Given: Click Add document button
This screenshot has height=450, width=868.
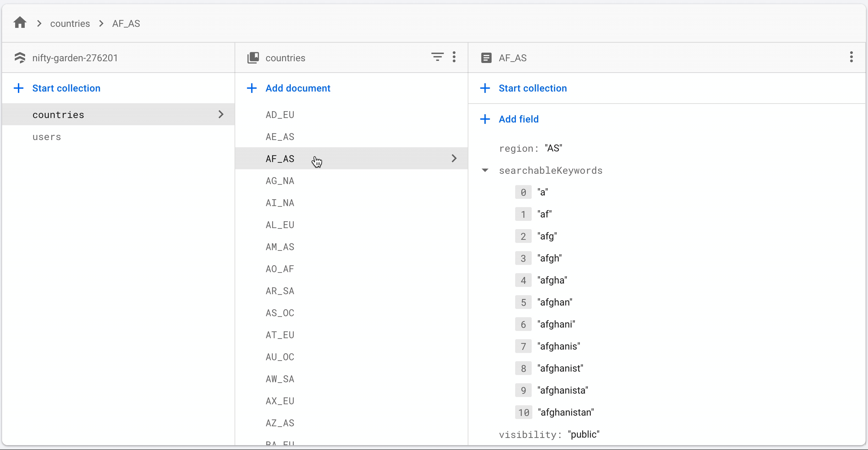Looking at the screenshot, I should coord(297,88).
